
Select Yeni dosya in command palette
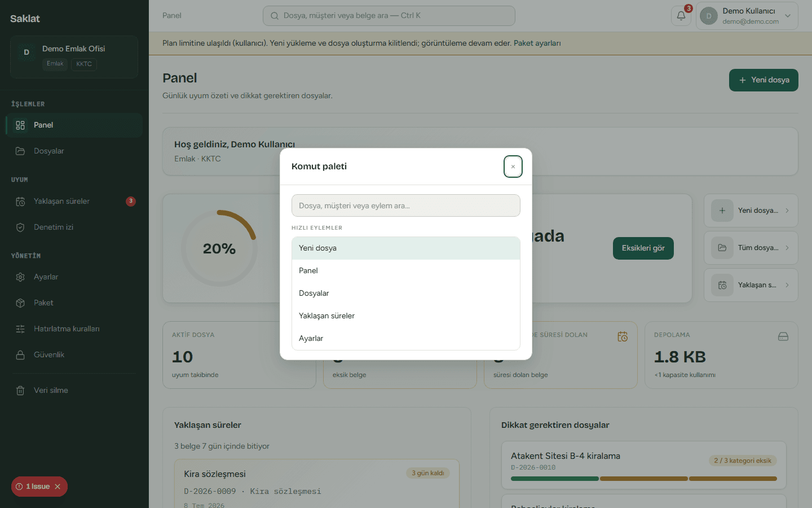[x=406, y=248]
